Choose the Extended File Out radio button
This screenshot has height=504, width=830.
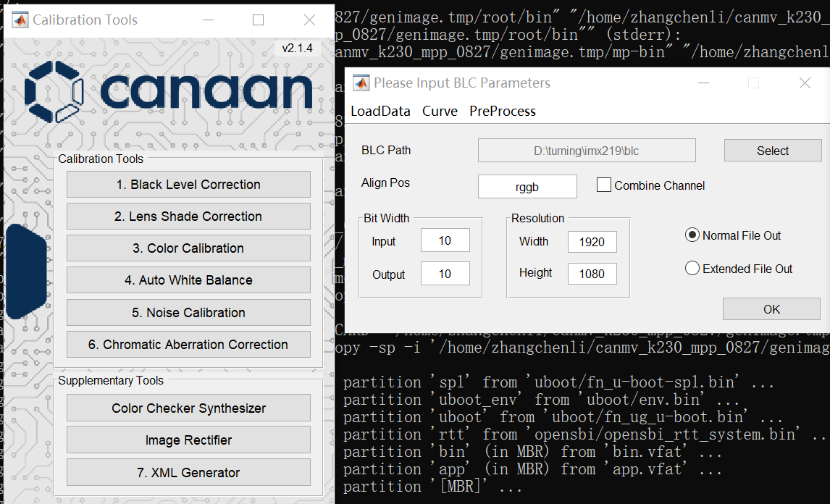point(692,269)
